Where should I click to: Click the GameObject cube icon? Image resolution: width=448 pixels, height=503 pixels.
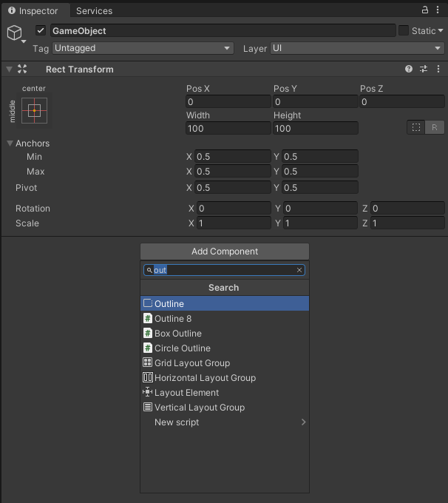(x=15, y=33)
